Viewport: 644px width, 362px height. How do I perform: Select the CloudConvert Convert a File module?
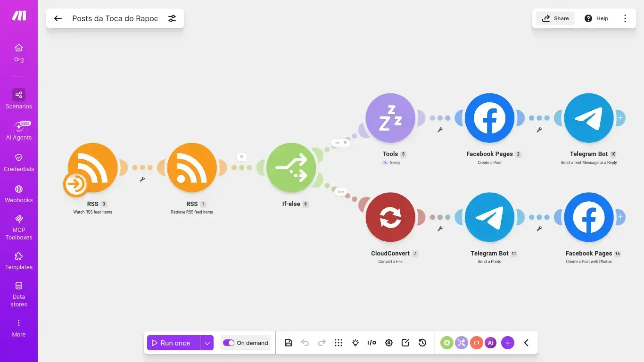click(x=390, y=217)
